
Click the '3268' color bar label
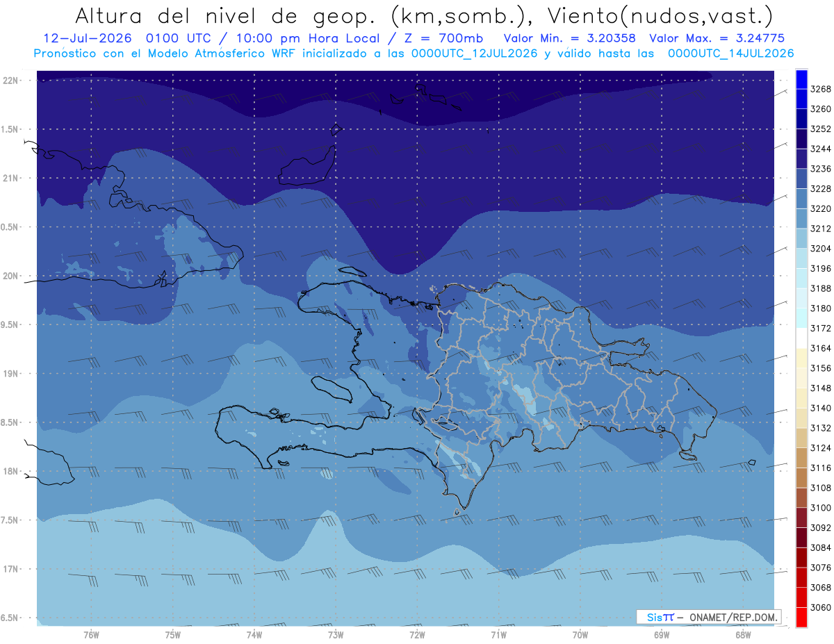821,90
